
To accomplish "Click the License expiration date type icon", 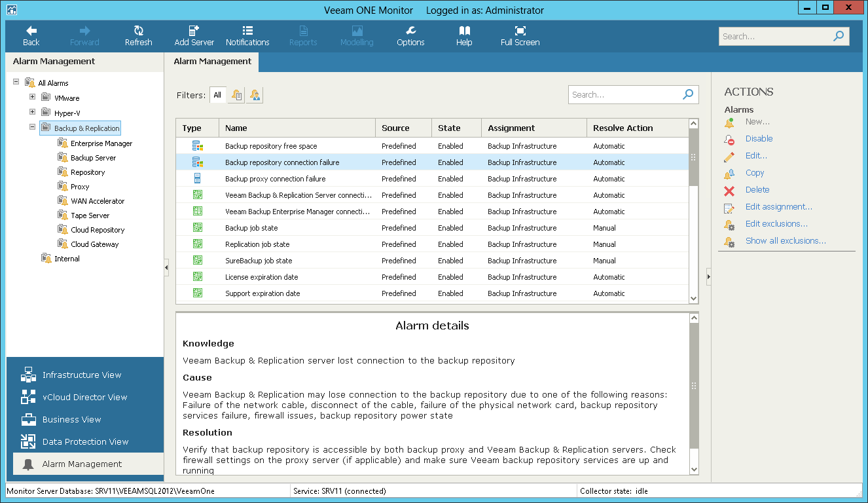I will (197, 276).
